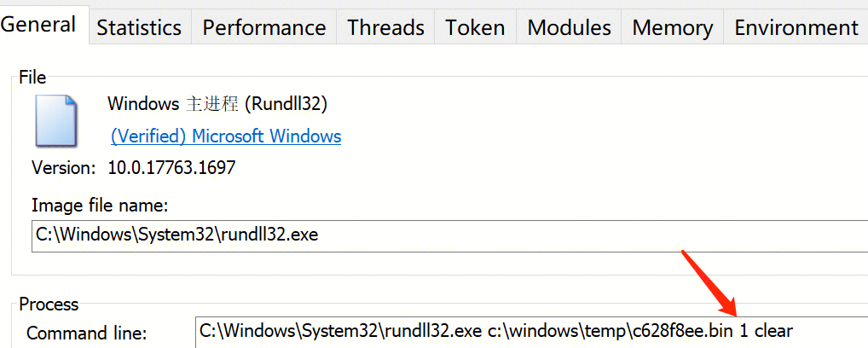The image size is (868, 348).
Task: Open the Environment tab
Action: [796, 27]
